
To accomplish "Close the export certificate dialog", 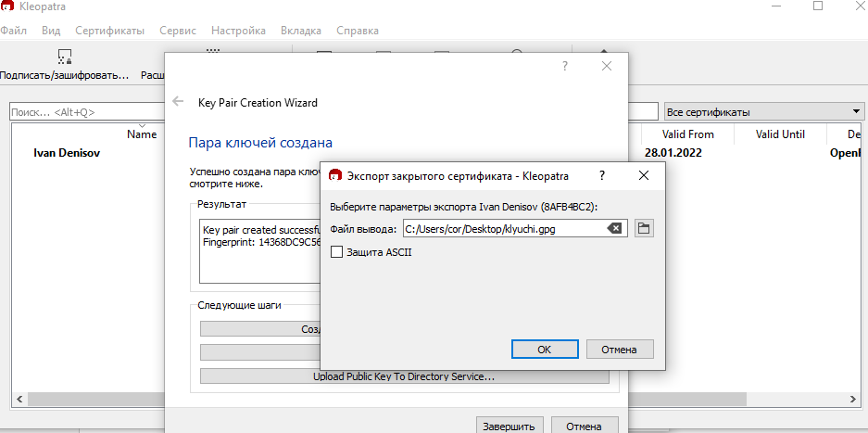I will pos(643,176).
